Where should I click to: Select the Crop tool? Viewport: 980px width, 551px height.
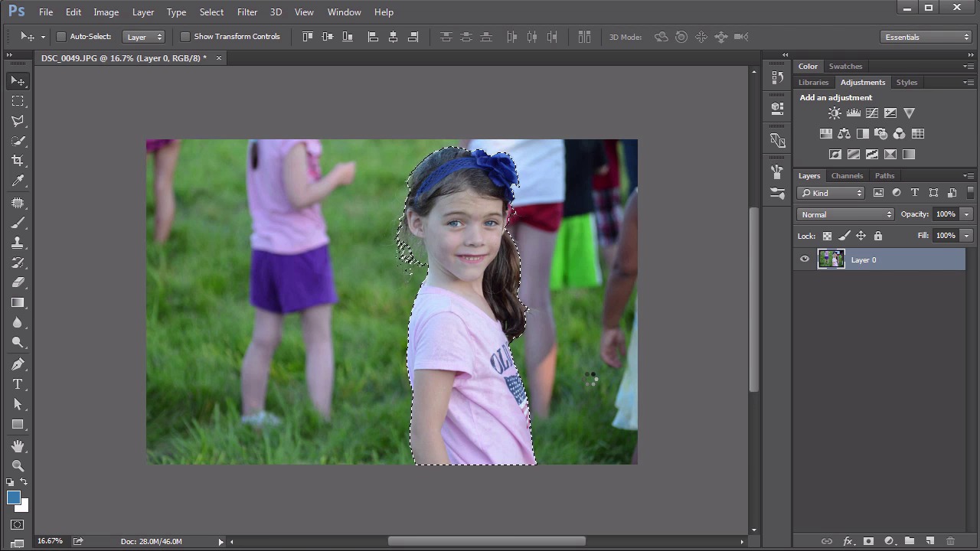(18, 161)
